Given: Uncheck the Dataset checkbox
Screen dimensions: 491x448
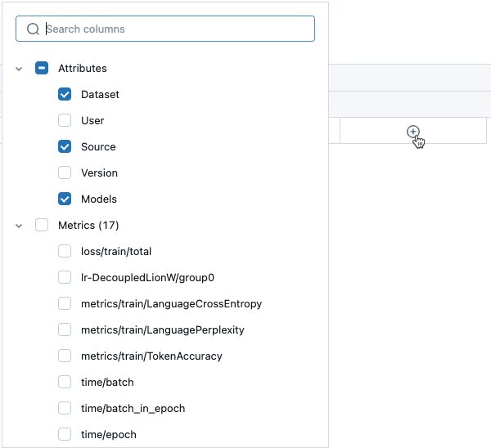Looking at the screenshot, I should [x=65, y=95].
